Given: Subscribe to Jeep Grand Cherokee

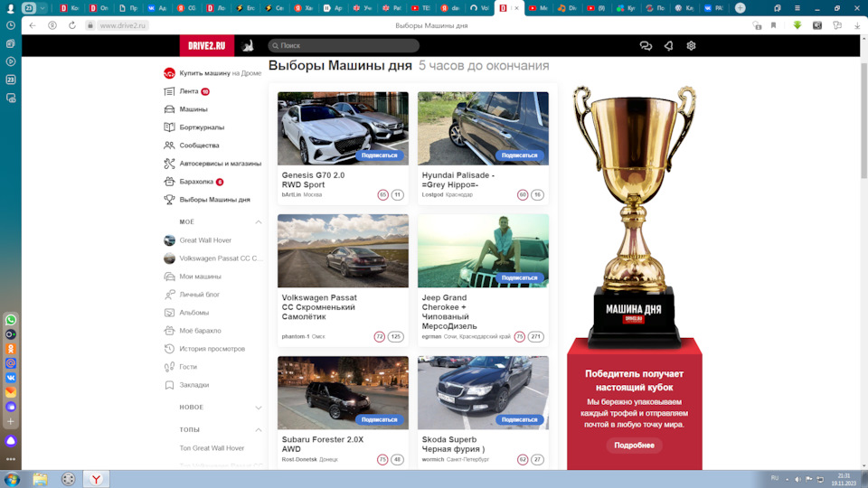Looking at the screenshot, I should (x=519, y=277).
